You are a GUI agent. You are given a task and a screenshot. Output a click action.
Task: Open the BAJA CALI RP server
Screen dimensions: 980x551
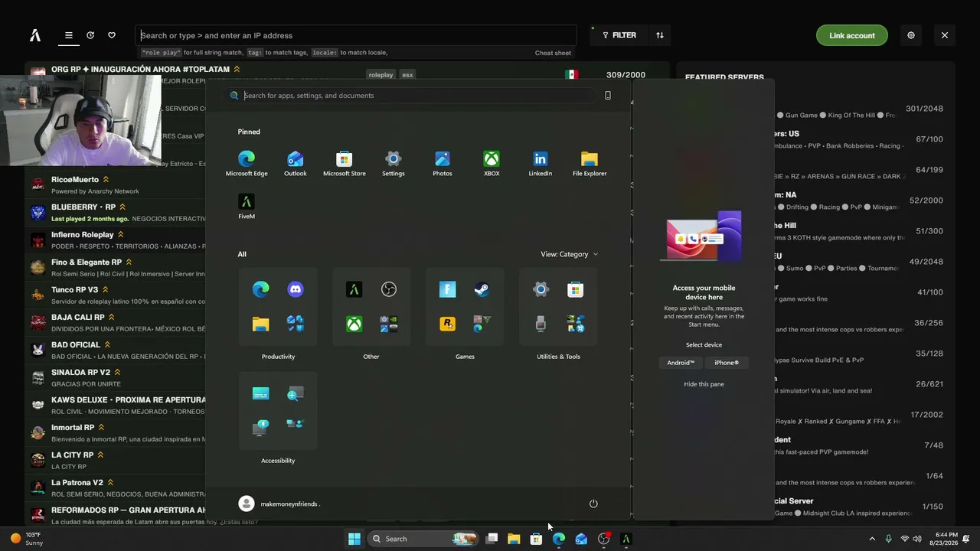pyautogui.click(x=116, y=323)
